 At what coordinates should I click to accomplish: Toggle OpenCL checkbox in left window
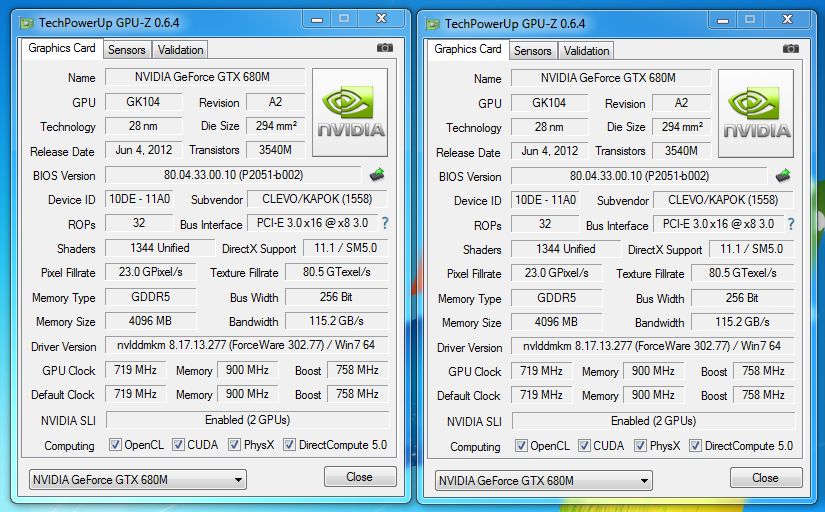point(115,445)
